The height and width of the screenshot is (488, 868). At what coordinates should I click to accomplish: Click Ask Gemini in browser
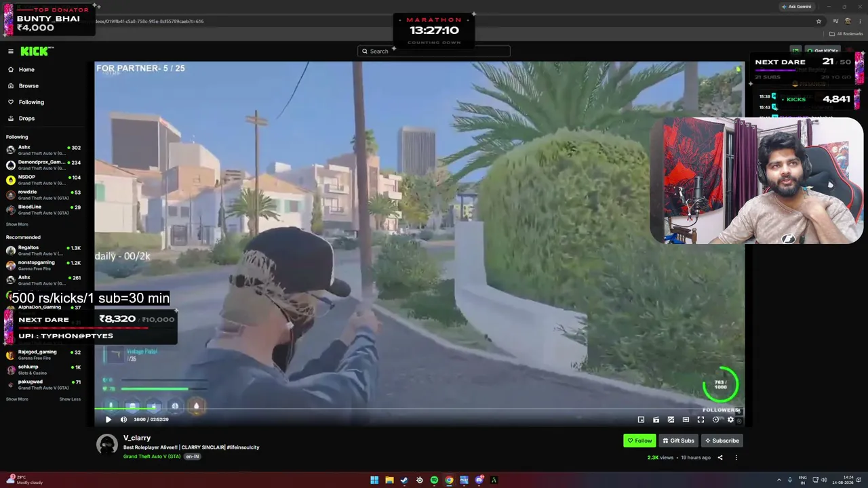796,7
